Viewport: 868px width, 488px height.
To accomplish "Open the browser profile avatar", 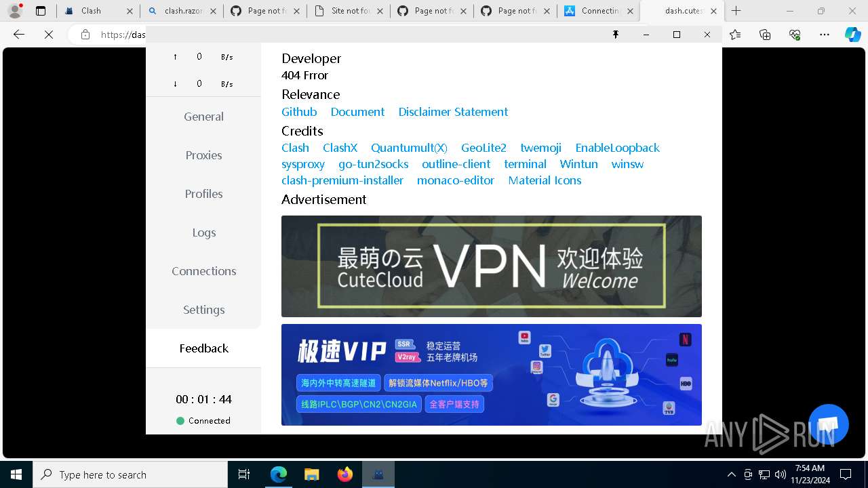I will point(15,11).
